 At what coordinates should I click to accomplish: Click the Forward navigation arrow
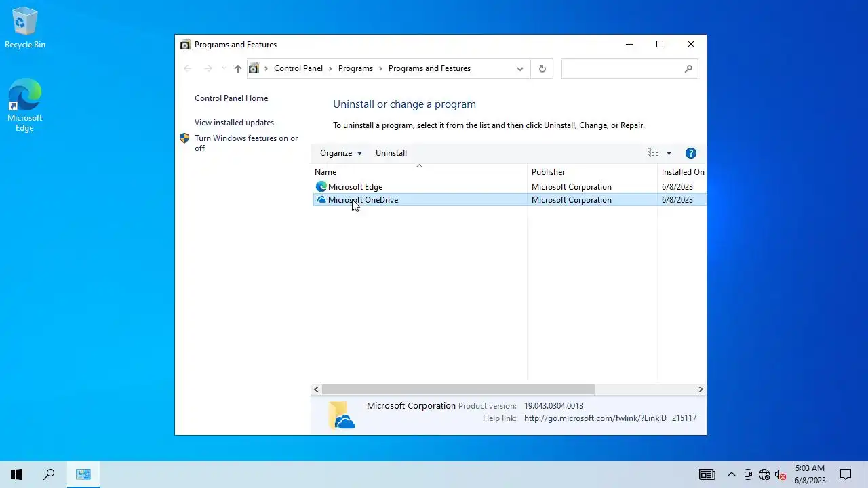pos(208,68)
